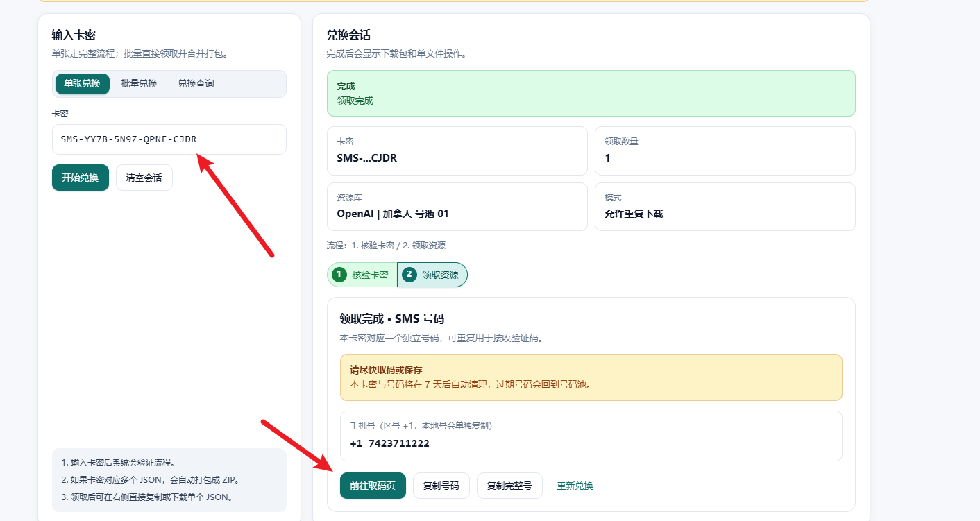Select the 单张兑换 tab
The image size is (980, 521).
[83, 84]
